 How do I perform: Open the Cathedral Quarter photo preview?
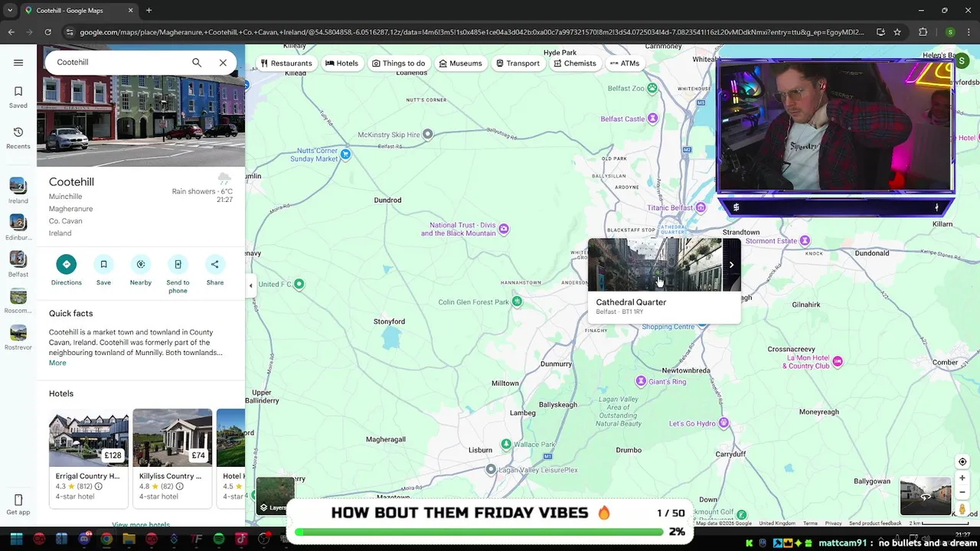click(655, 265)
